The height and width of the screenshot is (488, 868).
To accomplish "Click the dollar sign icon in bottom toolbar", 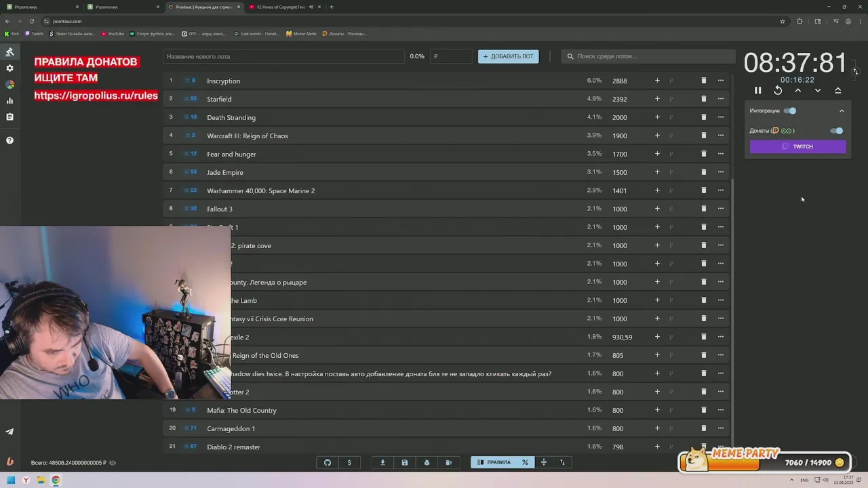I will 349,462.
